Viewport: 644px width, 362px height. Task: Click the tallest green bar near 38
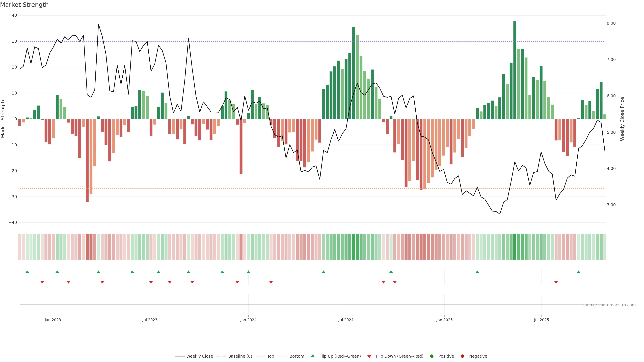click(x=515, y=70)
